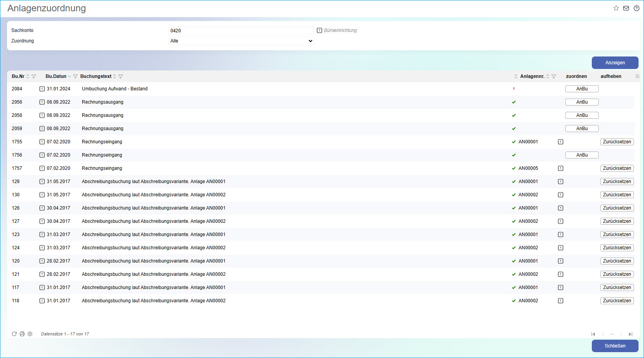Open the info icon next to AN00005
Viewport: 644px width, 358px height.
pyautogui.click(x=561, y=168)
